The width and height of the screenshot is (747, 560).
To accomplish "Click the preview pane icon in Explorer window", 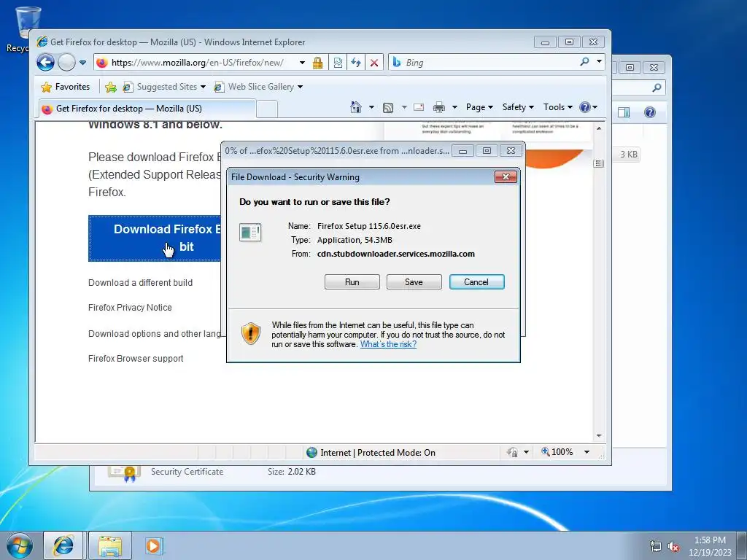I will click(624, 112).
